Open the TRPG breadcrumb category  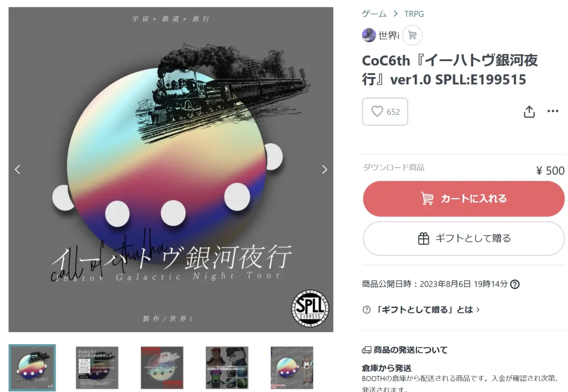tap(414, 14)
